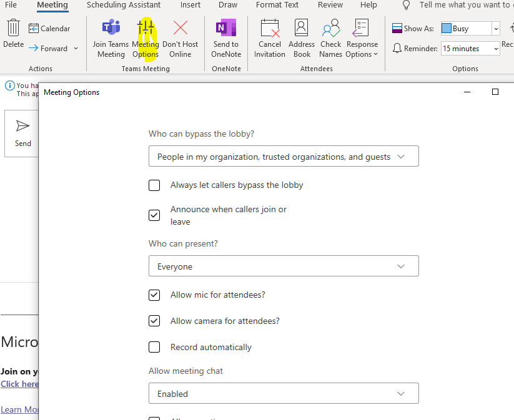Click Cancel Invitation icon
The image size is (514, 420).
[x=270, y=28]
